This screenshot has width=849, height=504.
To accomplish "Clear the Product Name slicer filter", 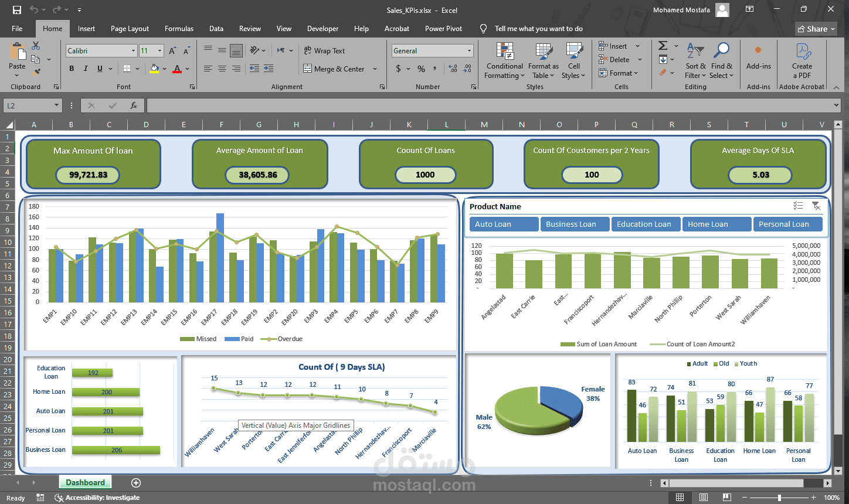I will pos(816,206).
